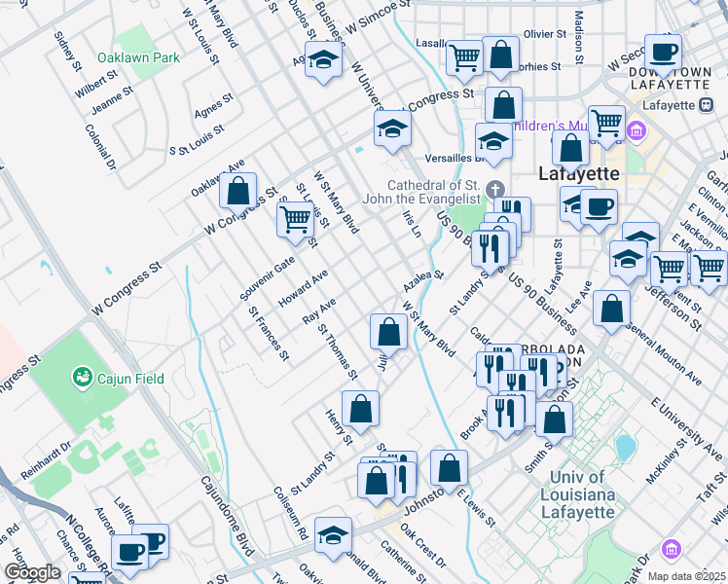Select the shopping bag marker near Julia St
The height and width of the screenshot is (584, 728).
pyautogui.click(x=388, y=333)
